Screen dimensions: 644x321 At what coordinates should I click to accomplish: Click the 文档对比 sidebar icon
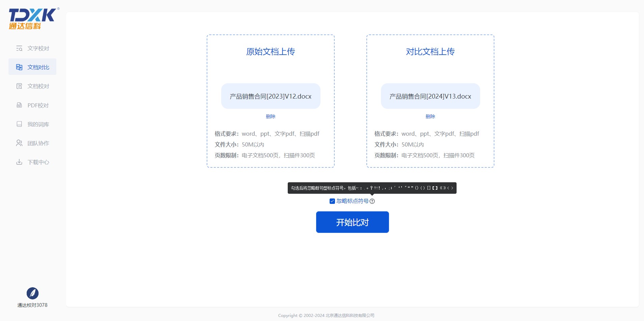coord(19,67)
